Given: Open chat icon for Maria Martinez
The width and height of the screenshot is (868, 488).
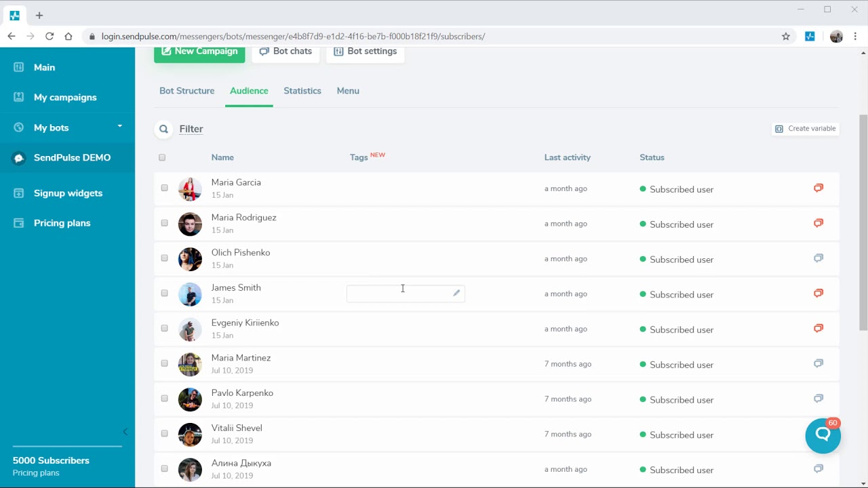Looking at the screenshot, I should click(x=818, y=363).
